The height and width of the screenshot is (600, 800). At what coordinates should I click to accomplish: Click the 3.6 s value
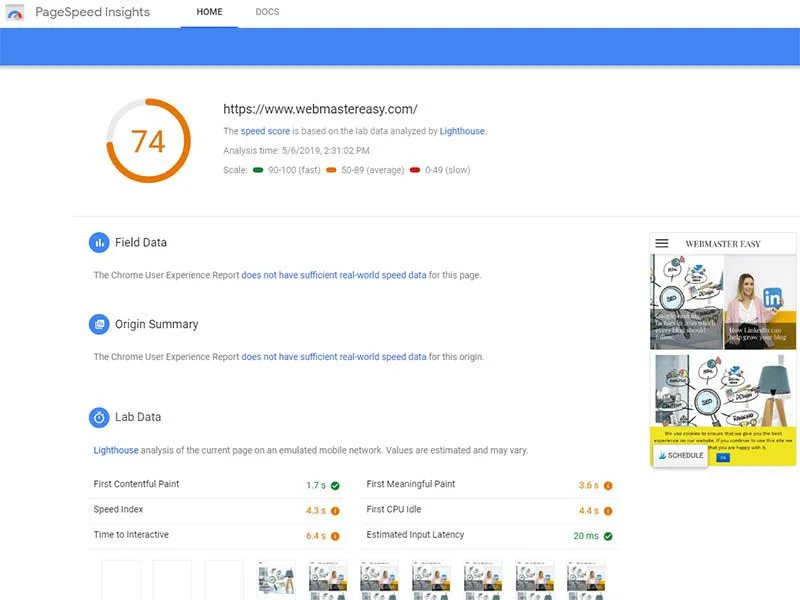(x=589, y=485)
